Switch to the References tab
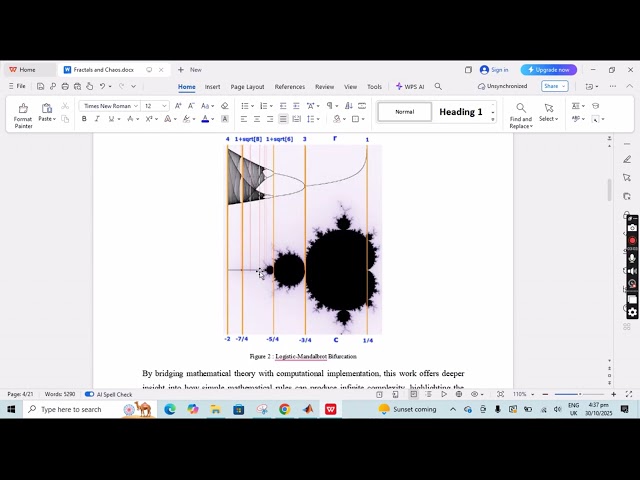This screenshot has height=480, width=640. 290,87
